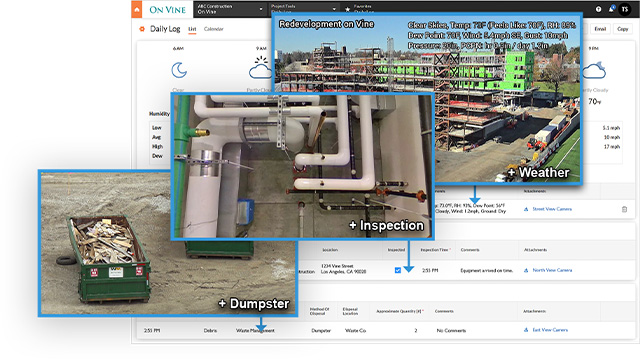Click the 9 PM partly cloudy icon

point(594,70)
